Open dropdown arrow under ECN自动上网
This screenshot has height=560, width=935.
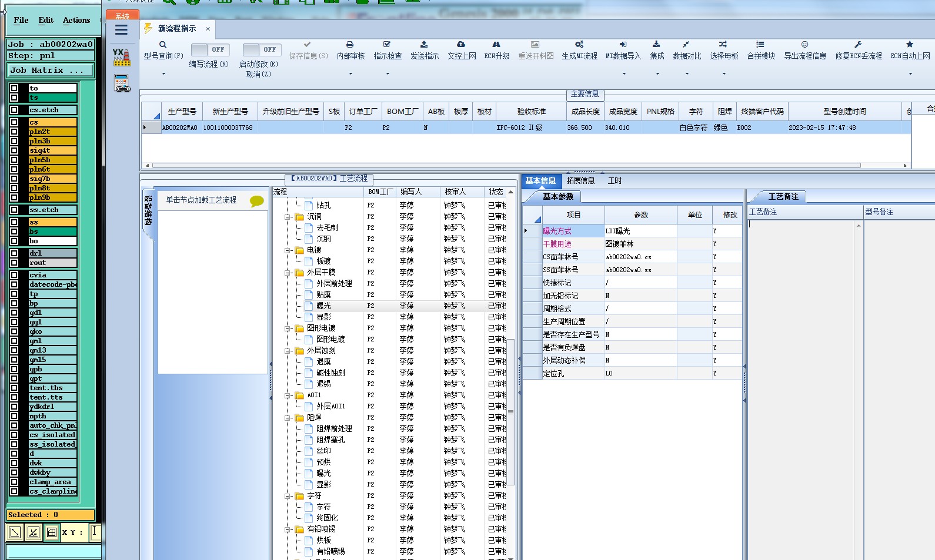[x=910, y=74]
